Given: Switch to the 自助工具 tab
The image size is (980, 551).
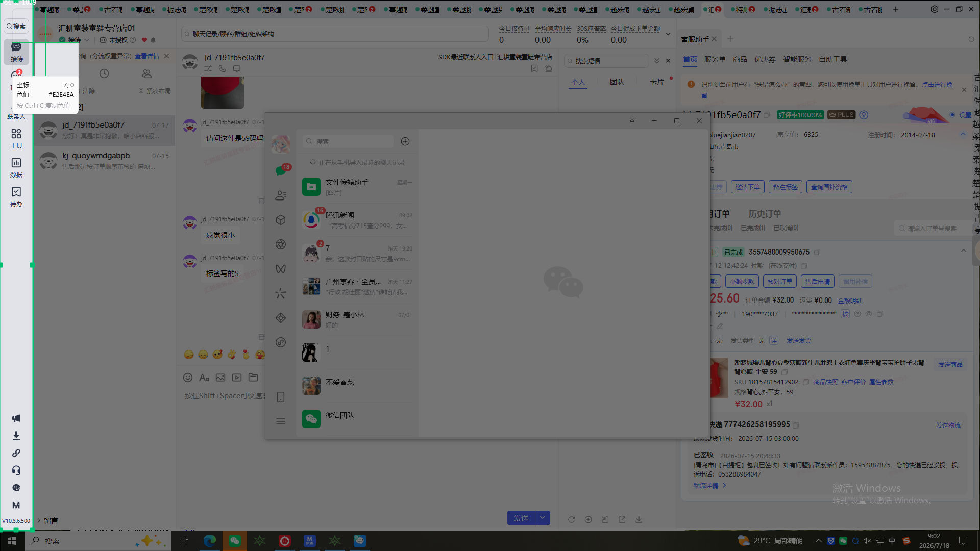Looking at the screenshot, I should point(833,59).
